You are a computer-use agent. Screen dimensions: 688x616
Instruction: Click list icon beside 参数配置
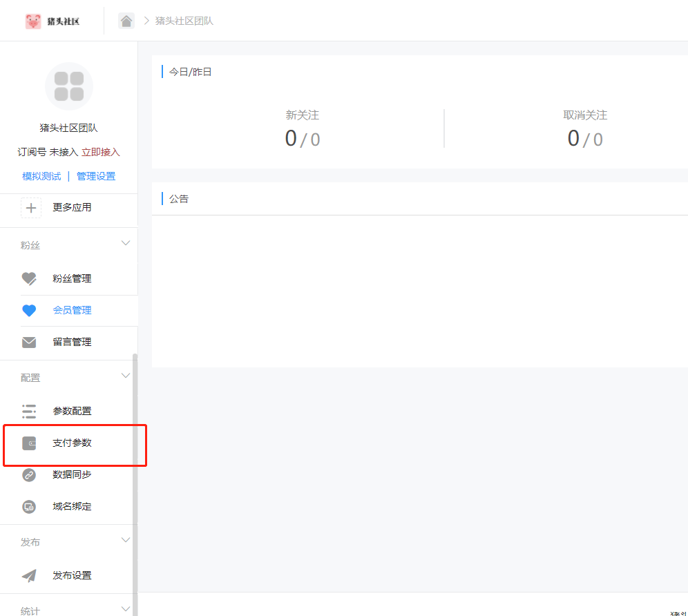tap(29, 411)
